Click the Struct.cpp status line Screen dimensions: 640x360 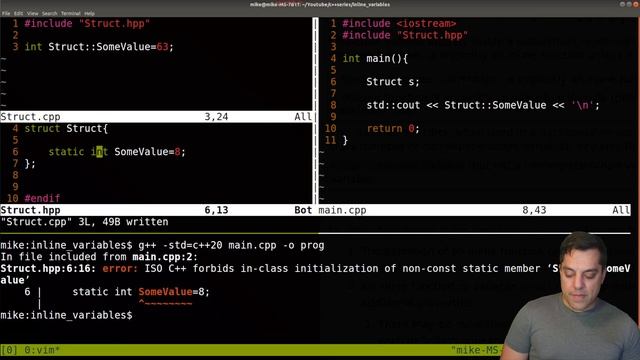click(156, 117)
